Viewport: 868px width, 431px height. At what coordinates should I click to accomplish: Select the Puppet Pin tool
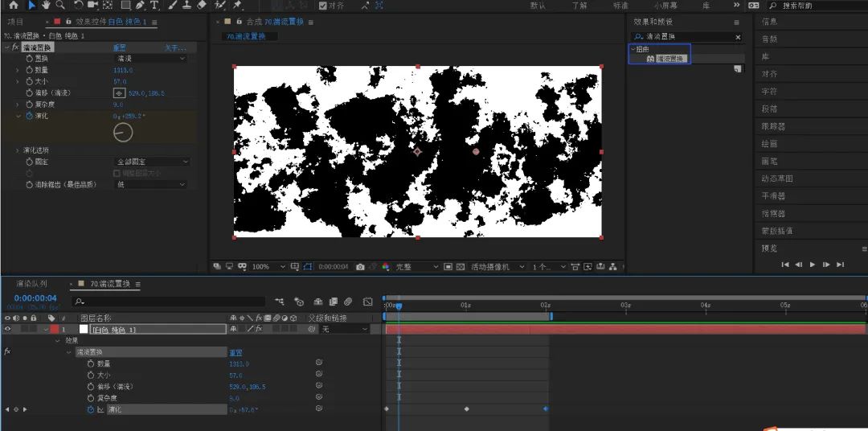tap(237, 5)
